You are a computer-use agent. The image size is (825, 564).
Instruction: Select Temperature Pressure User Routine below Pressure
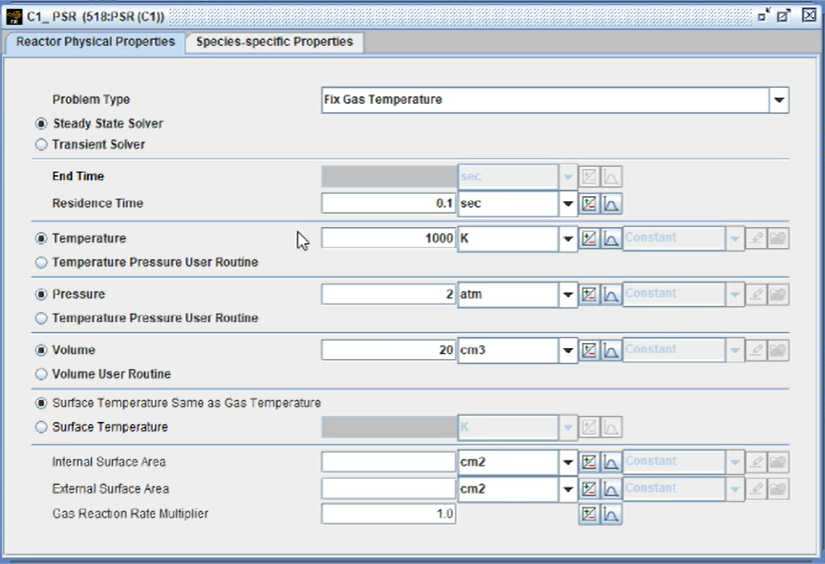[41, 318]
